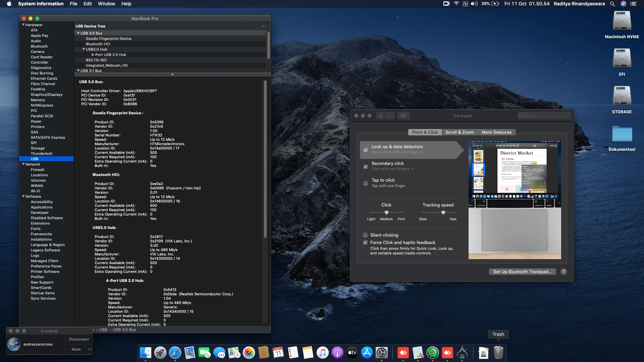This screenshot has width=644, height=362.
Task: Open Spotlight search in menu bar
Action: pyautogui.click(x=612, y=4)
